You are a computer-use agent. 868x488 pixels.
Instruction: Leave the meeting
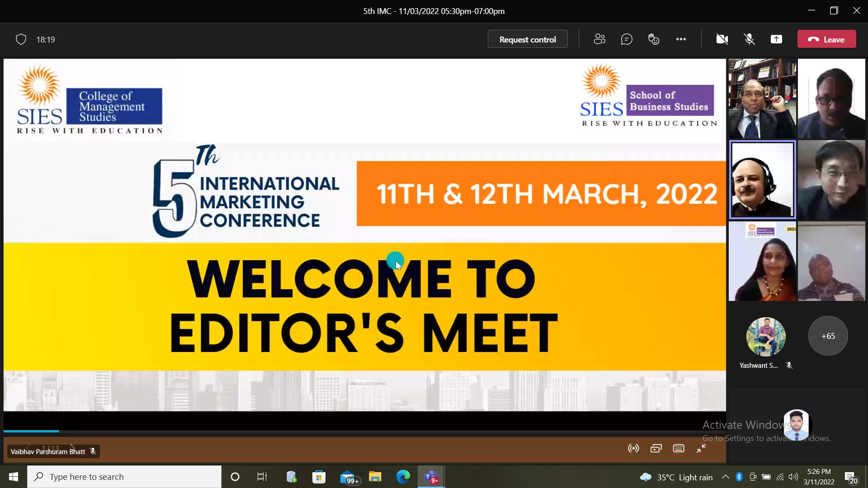[x=826, y=39]
